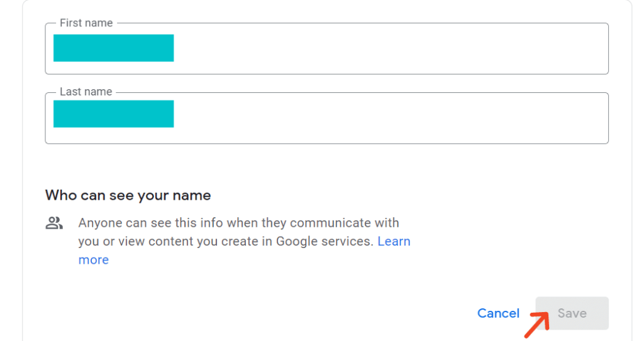This screenshot has height=341, width=644.
Task: Focus the empty area of Last name box
Action: 390,118
